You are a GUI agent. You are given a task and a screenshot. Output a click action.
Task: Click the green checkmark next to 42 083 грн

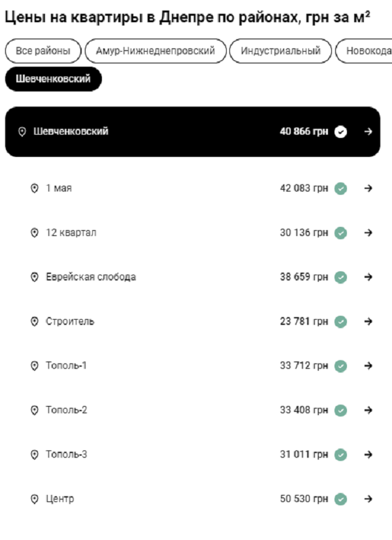pyautogui.click(x=340, y=188)
